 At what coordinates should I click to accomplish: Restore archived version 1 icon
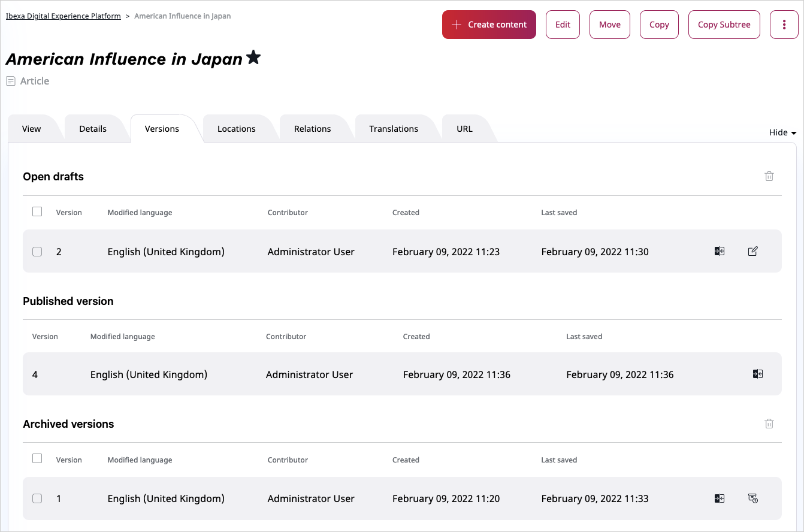coord(753,498)
